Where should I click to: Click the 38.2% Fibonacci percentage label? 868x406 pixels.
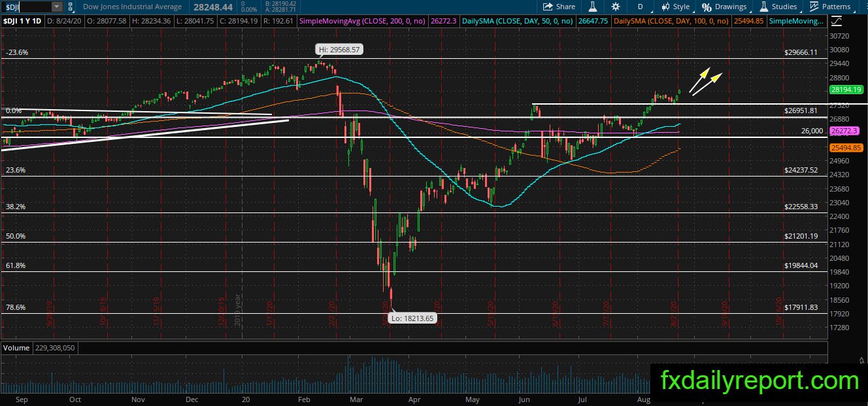(16, 207)
